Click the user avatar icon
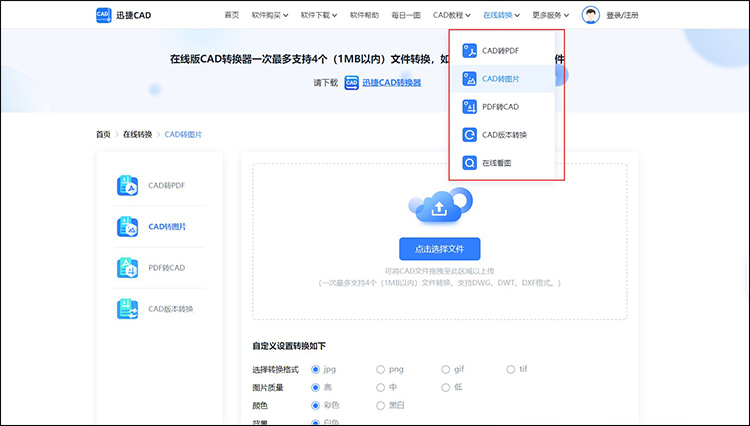The height and width of the screenshot is (426, 750). tap(590, 15)
